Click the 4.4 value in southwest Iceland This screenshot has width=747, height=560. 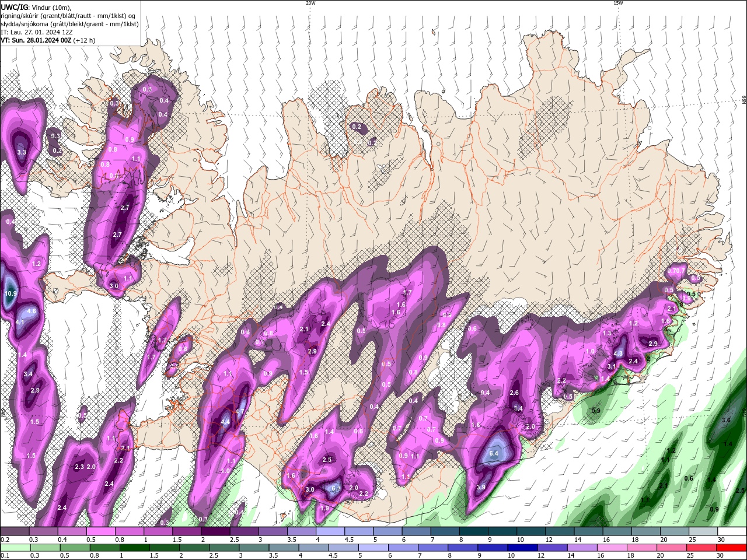point(226,422)
